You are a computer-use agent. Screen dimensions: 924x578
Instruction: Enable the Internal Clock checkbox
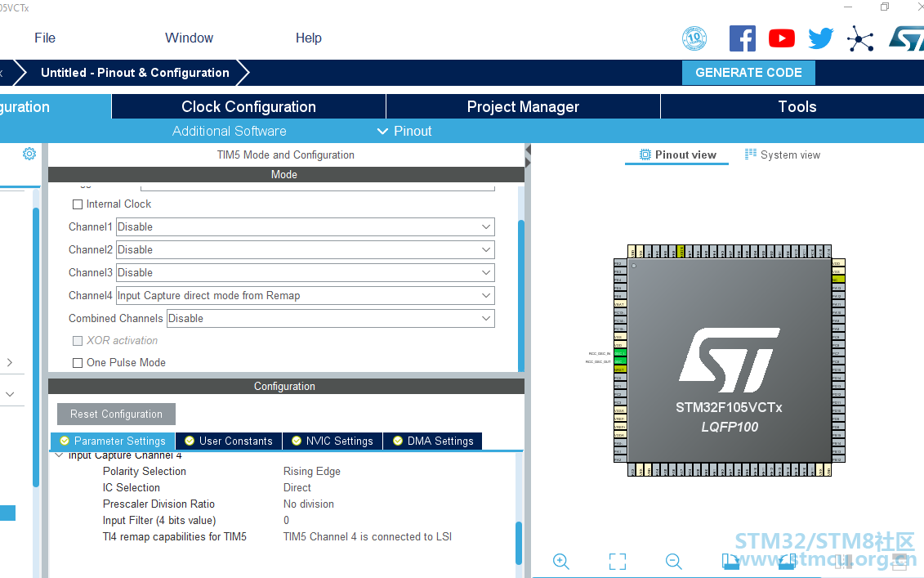point(77,204)
